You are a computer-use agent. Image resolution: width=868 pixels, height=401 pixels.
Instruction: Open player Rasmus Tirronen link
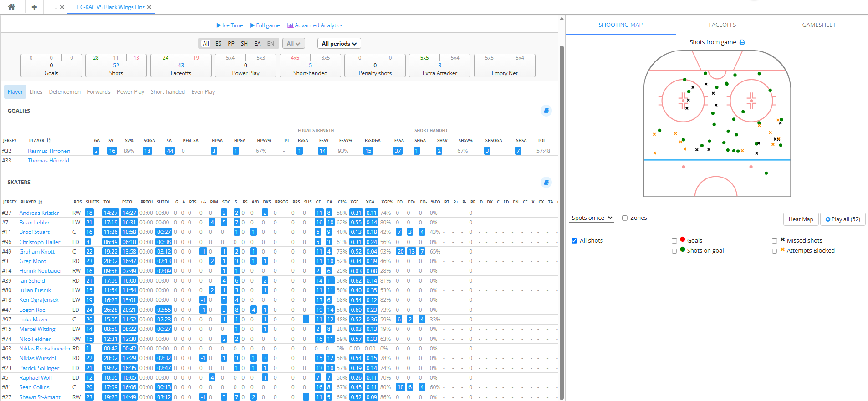click(49, 151)
